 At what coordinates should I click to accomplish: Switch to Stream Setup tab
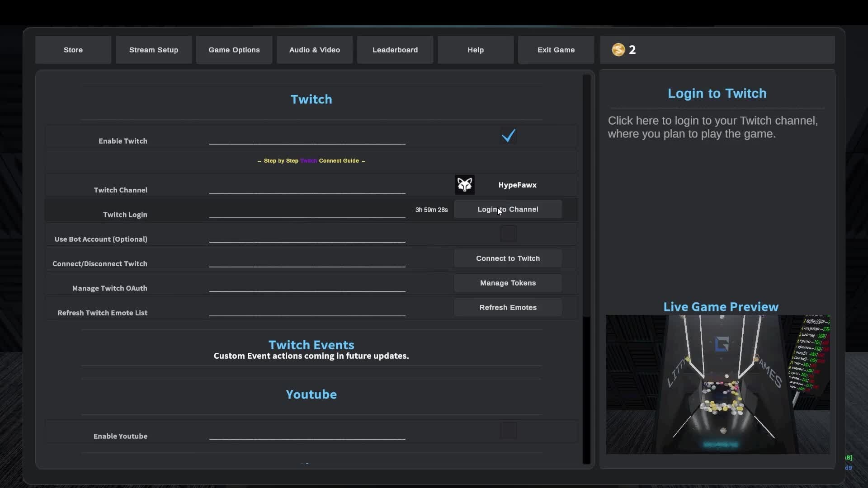click(x=154, y=50)
